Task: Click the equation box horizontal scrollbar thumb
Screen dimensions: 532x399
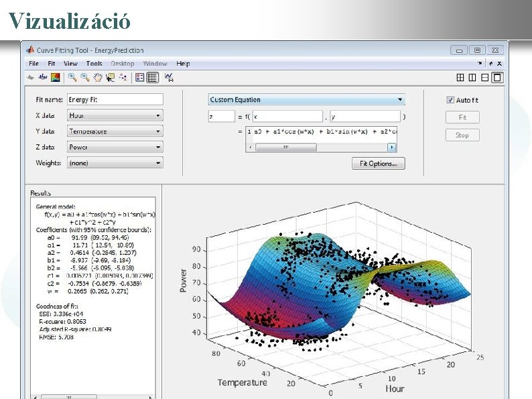Action: coord(286,148)
